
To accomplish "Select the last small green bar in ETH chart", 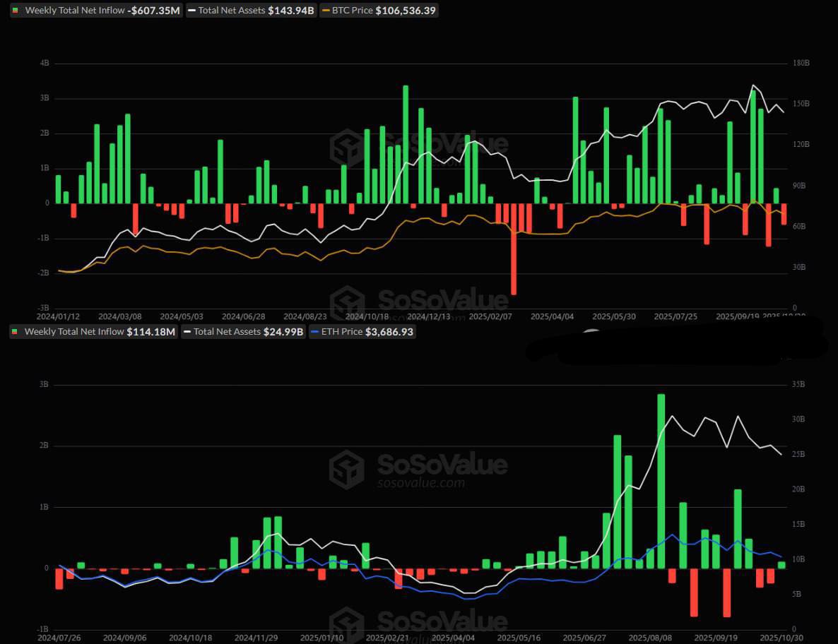I will coord(781,565).
